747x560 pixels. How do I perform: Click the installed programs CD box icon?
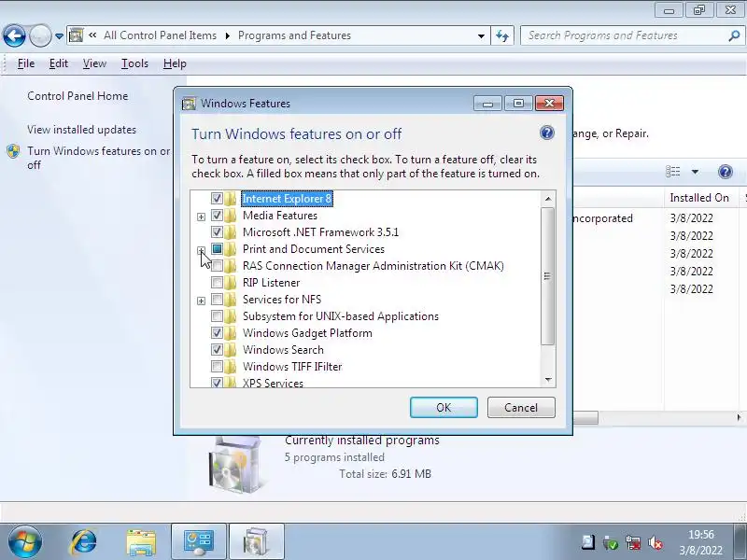(x=236, y=466)
